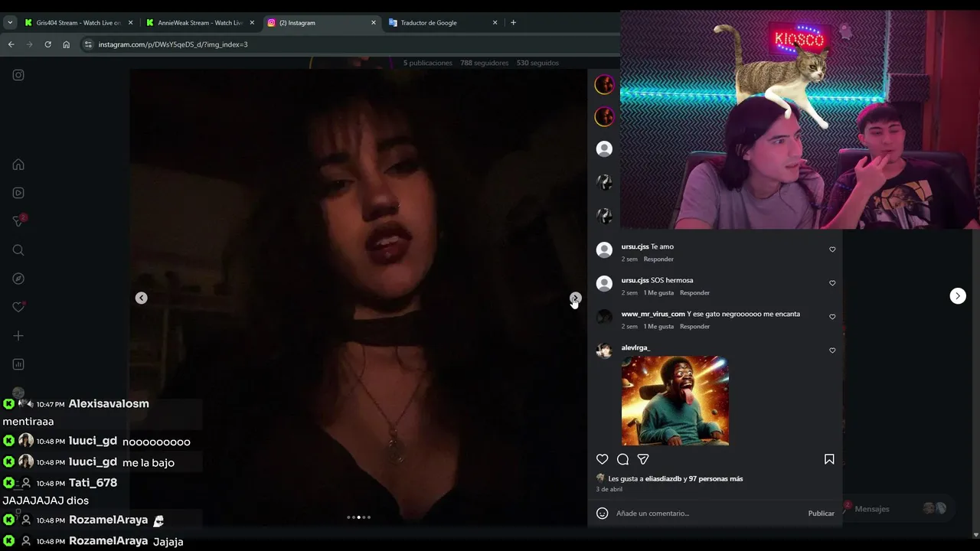Create new post plus icon
Viewport: 980px width, 551px height.
click(x=18, y=336)
